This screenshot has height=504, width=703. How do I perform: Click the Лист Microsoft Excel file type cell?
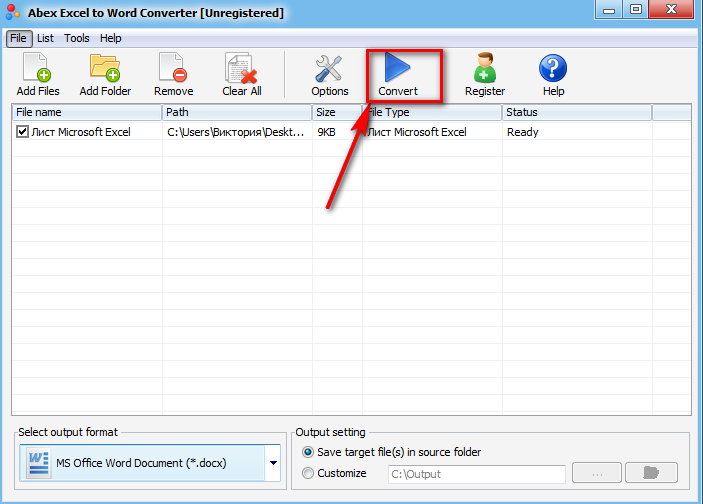click(x=417, y=132)
